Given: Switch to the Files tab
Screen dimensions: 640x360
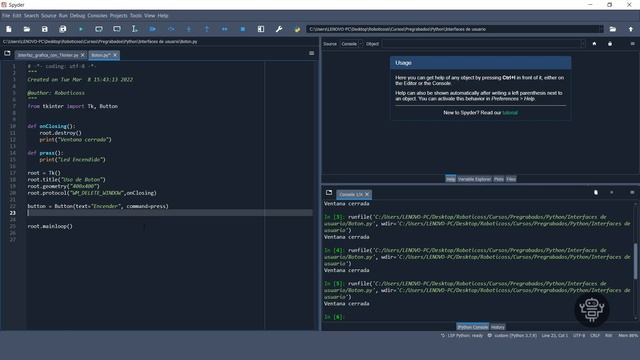Looking at the screenshot, I should pos(511,179).
